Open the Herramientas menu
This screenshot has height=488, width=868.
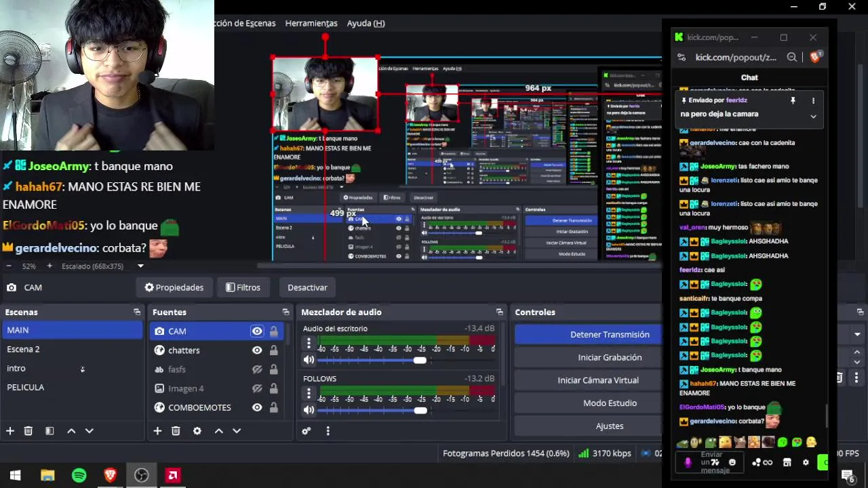(x=311, y=23)
